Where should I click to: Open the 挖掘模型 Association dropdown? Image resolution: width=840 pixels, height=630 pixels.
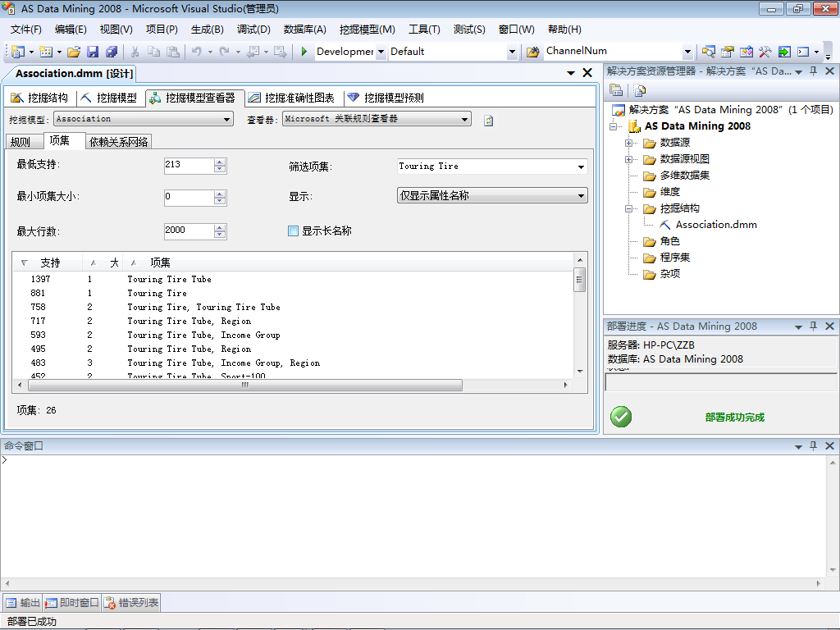pos(227,119)
